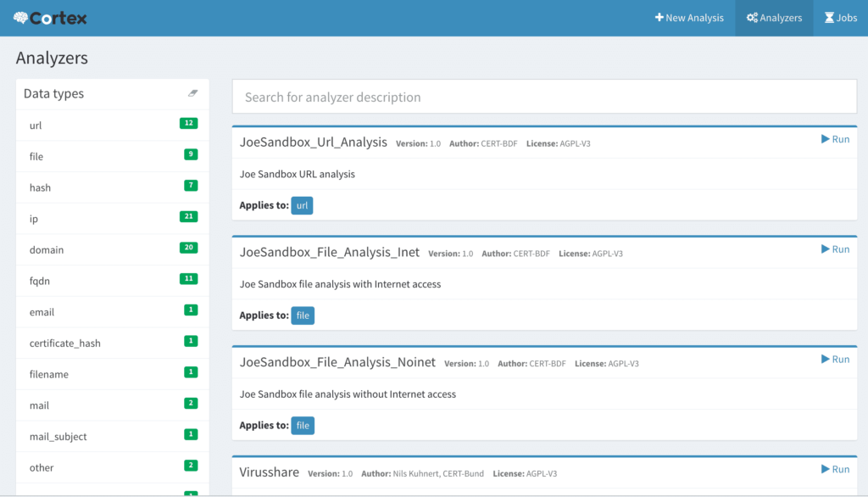Select the certificate_hash data type
Screen dimensions: 868x497
(113, 343)
